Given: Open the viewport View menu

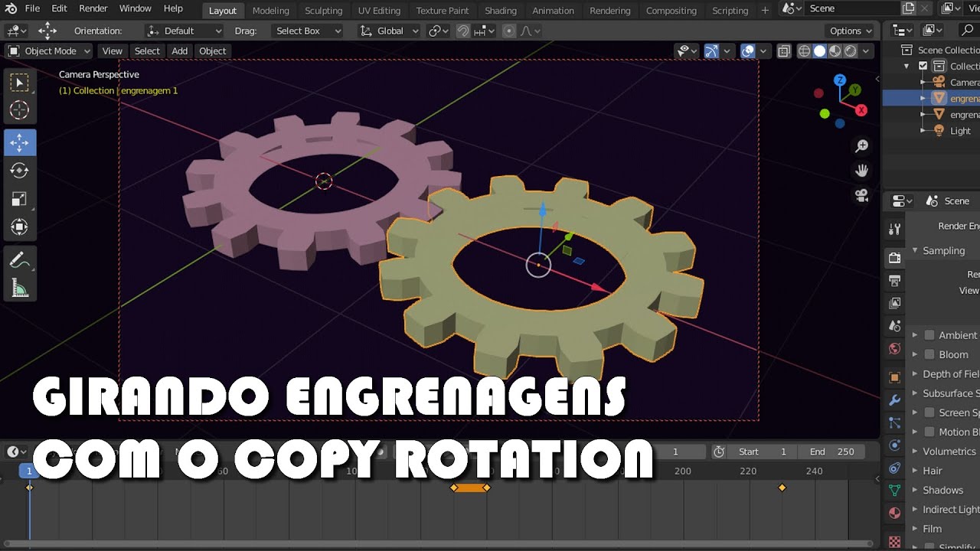Looking at the screenshot, I should pos(113,51).
